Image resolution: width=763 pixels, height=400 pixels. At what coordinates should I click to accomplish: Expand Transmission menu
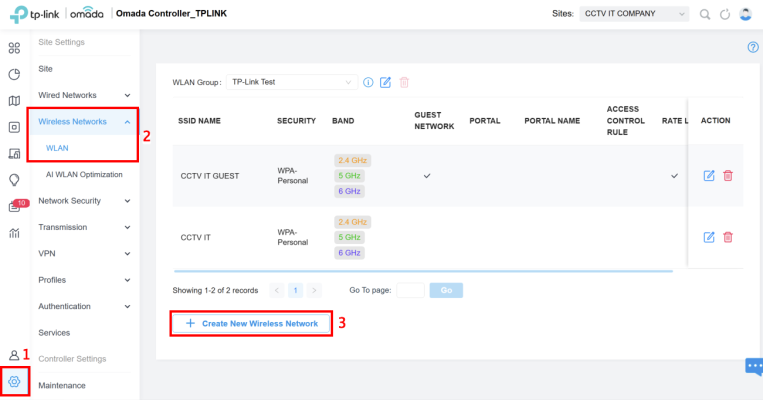84,227
